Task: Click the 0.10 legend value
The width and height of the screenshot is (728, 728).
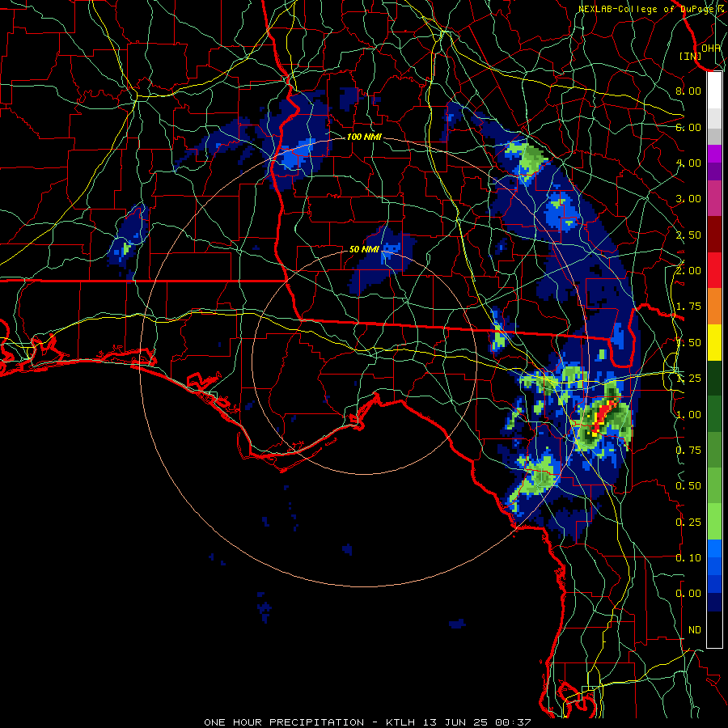Action: pyautogui.click(x=688, y=558)
